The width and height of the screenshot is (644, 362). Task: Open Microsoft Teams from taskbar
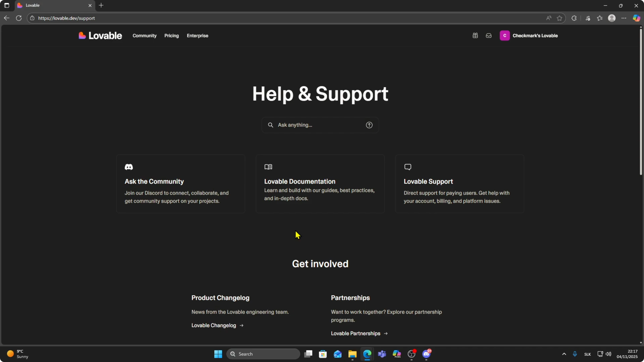(382, 354)
